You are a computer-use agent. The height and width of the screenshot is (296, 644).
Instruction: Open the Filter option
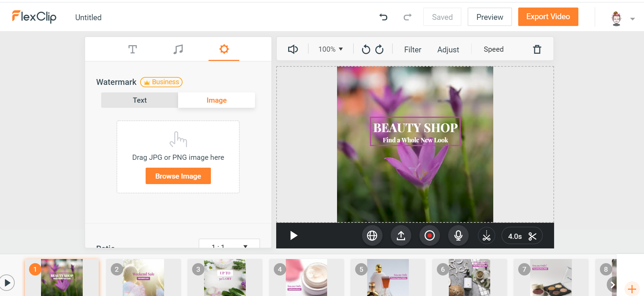pos(413,50)
